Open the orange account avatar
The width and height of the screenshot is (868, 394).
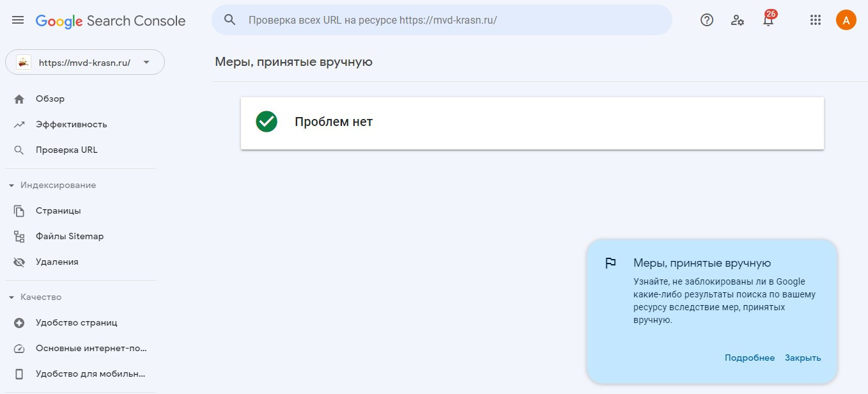click(x=846, y=20)
